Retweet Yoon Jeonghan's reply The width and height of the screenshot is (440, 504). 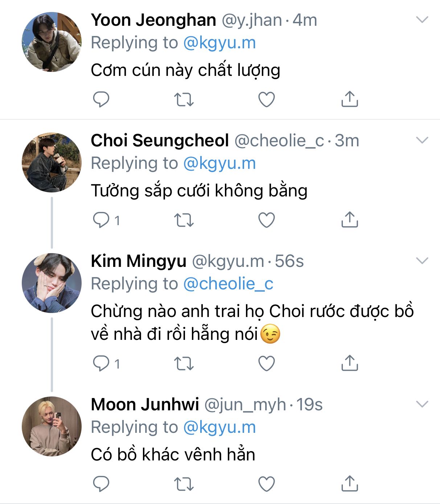184,99
